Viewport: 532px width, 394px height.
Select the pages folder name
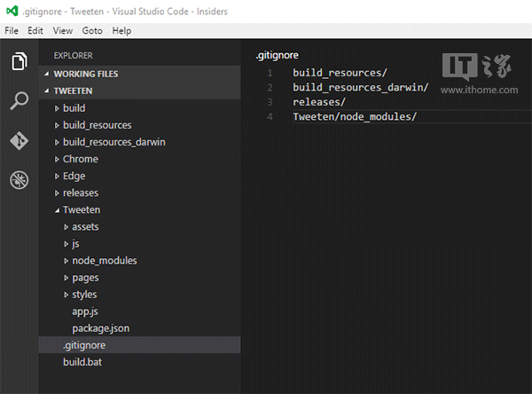[85, 278]
